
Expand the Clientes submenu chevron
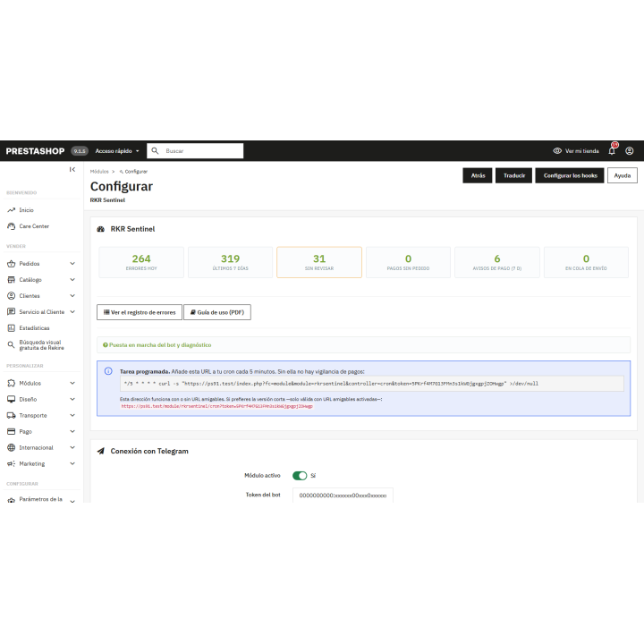(72, 296)
